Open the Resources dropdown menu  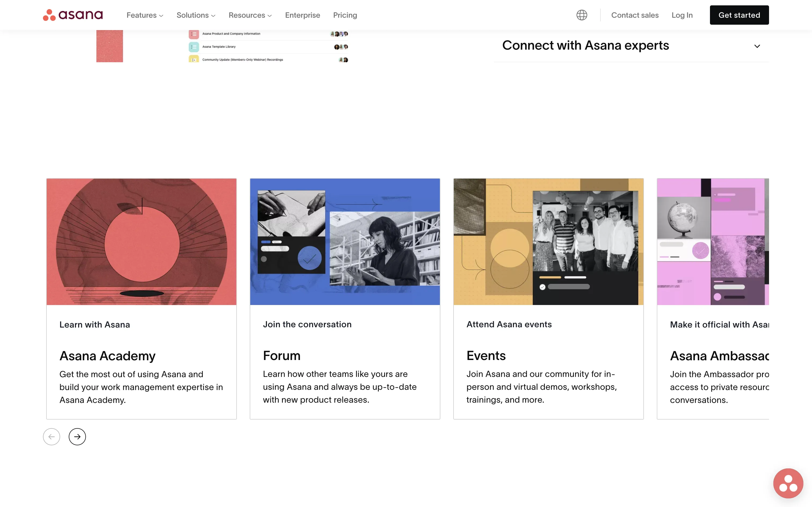coord(250,15)
